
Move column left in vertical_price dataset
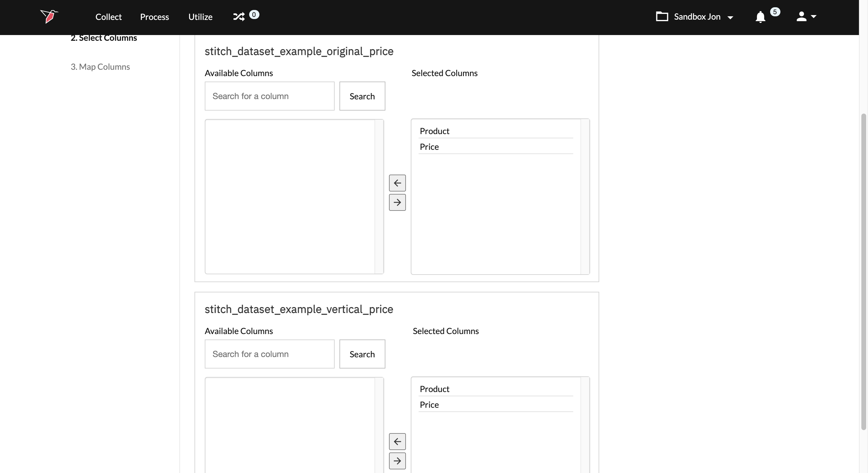tap(397, 441)
